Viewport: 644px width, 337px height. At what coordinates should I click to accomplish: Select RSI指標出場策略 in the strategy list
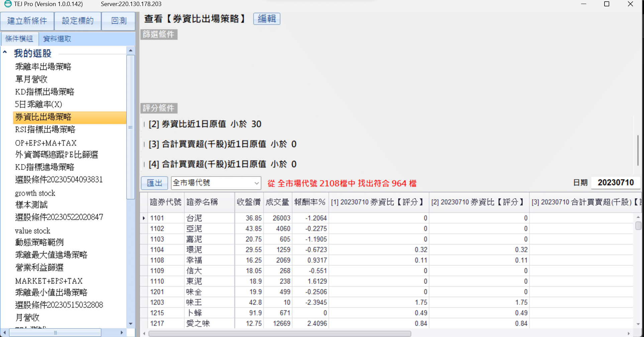point(45,130)
